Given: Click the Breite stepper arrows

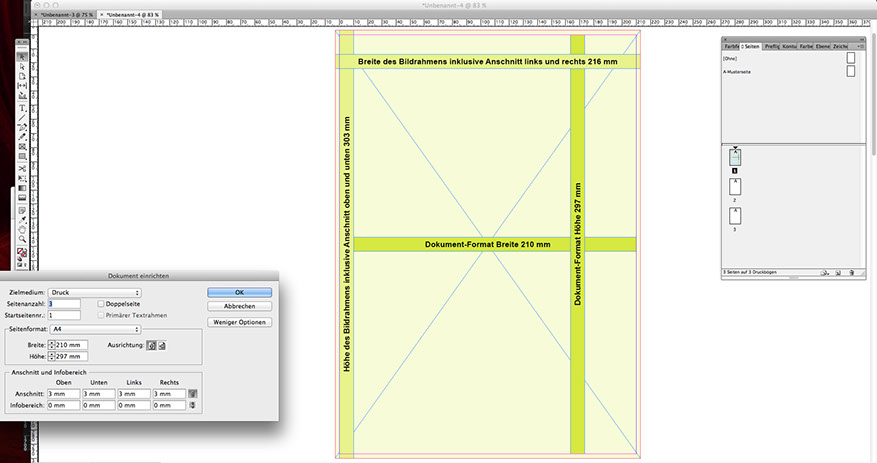Looking at the screenshot, I should click(51, 344).
